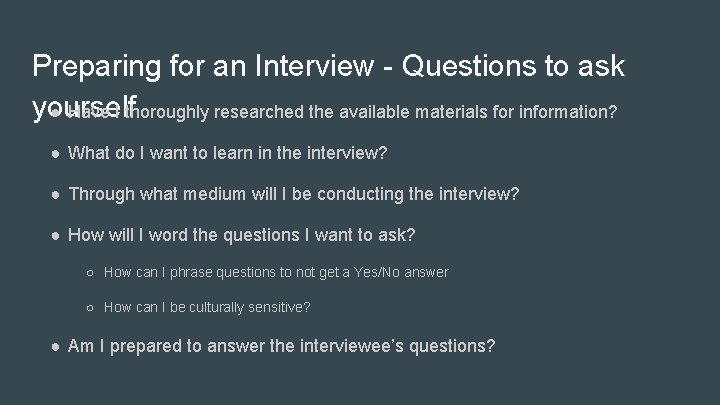Click the word 'Interview' in the slide title

pyautogui.click(x=315, y=65)
